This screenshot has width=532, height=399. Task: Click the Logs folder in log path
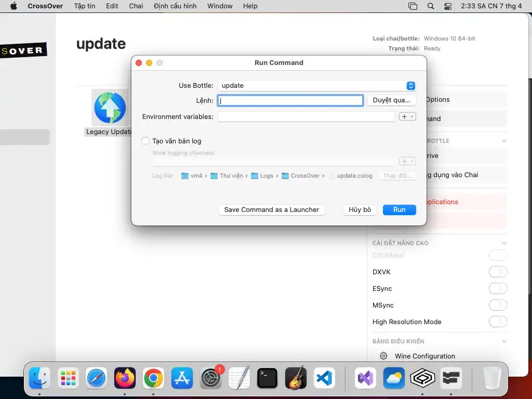[x=262, y=176]
